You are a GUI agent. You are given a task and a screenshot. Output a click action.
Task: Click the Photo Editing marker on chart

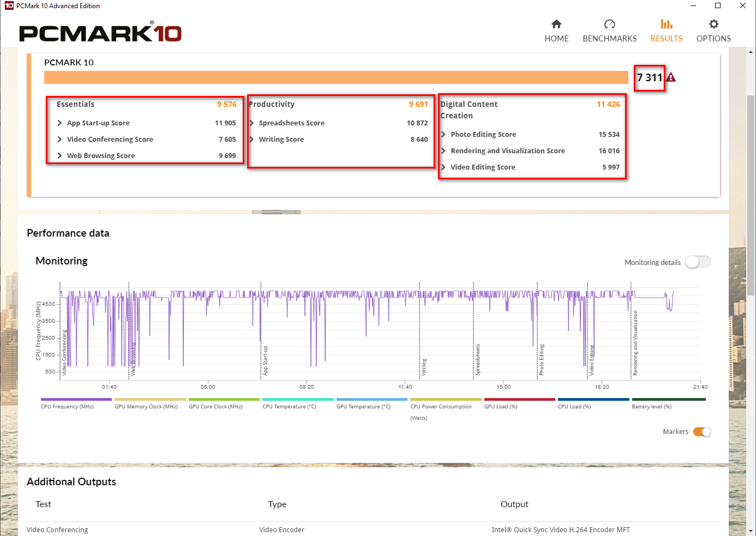click(542, 360)
